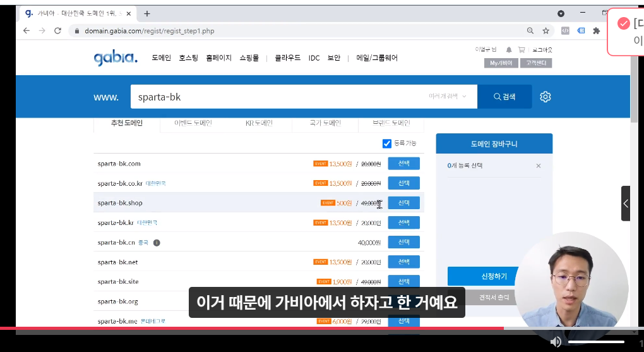Open the 도메인 menu
644x352 pixels.
click(161, 58)
